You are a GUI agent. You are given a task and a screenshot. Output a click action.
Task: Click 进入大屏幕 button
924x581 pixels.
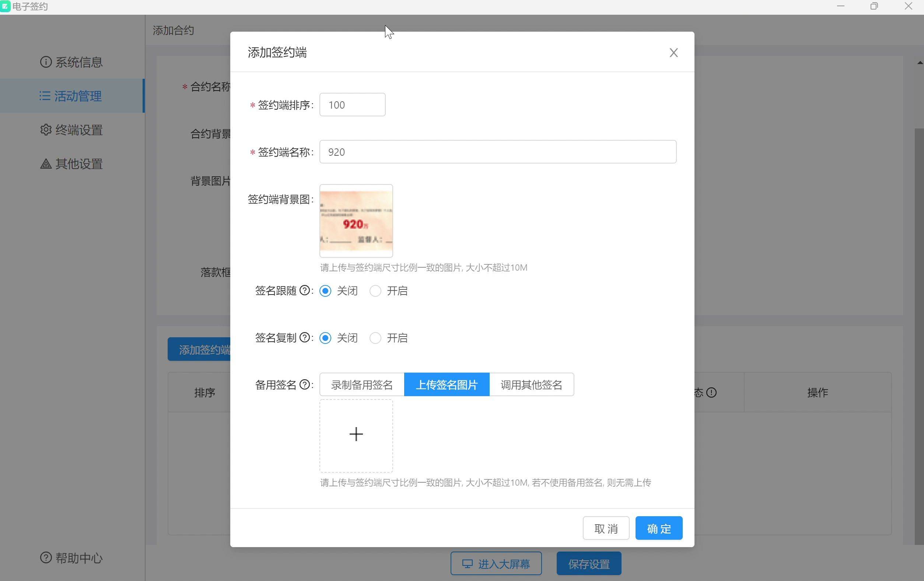[x=496, y=564]
